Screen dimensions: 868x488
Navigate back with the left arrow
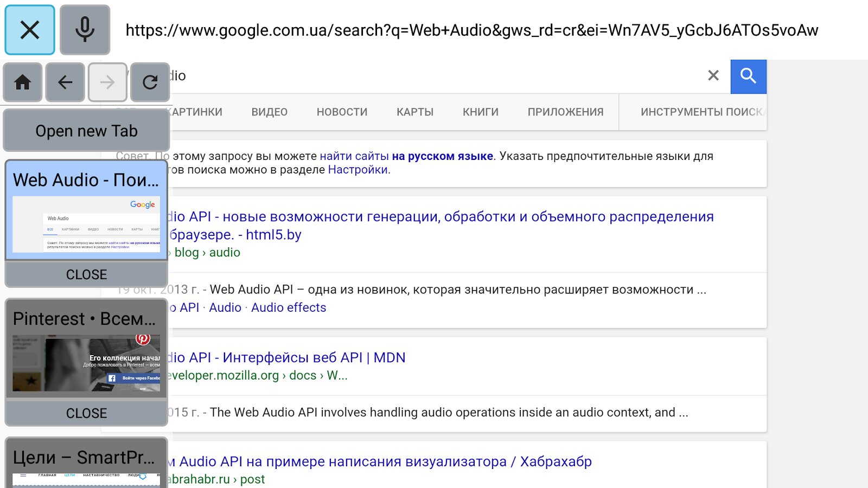coord(65,82)
